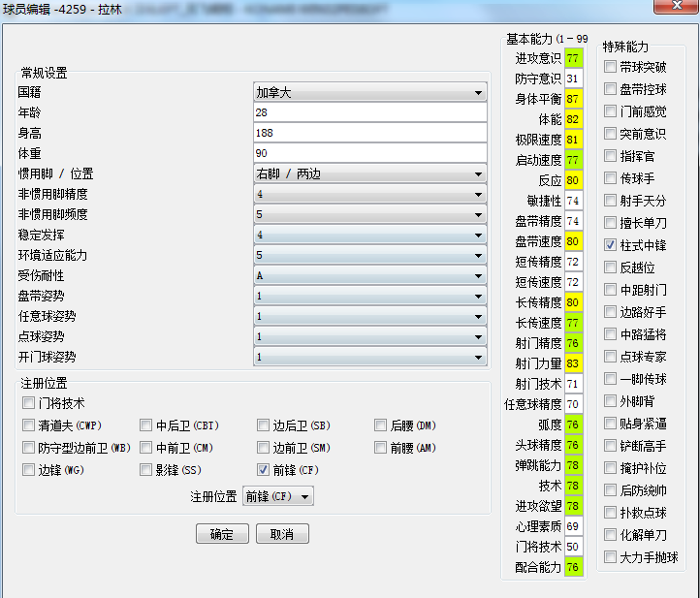Image resolution: width=700 pixels, height=598 pixels.
Task: Click the 身高 input field with 188
Action: pos(370,133)
